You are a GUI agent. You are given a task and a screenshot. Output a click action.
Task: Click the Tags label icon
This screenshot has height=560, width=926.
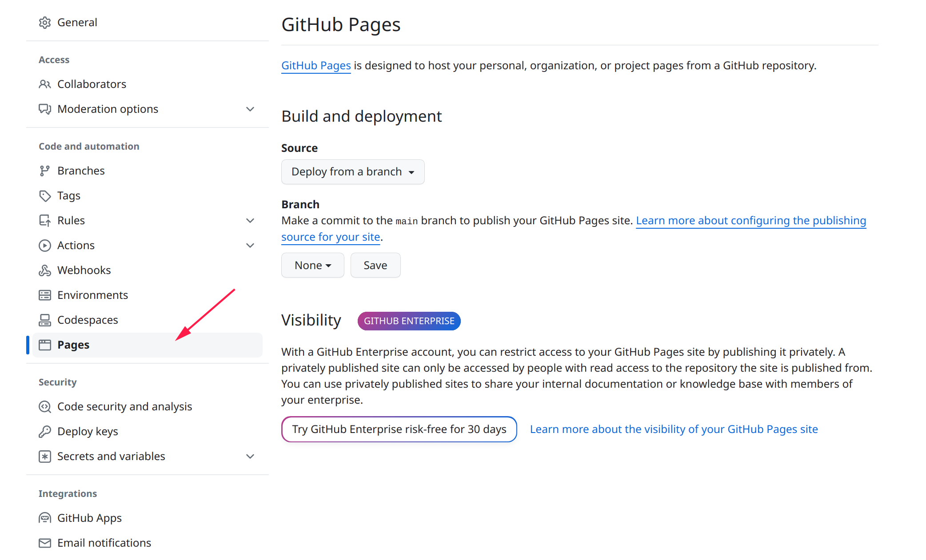(x=45, y=196)
